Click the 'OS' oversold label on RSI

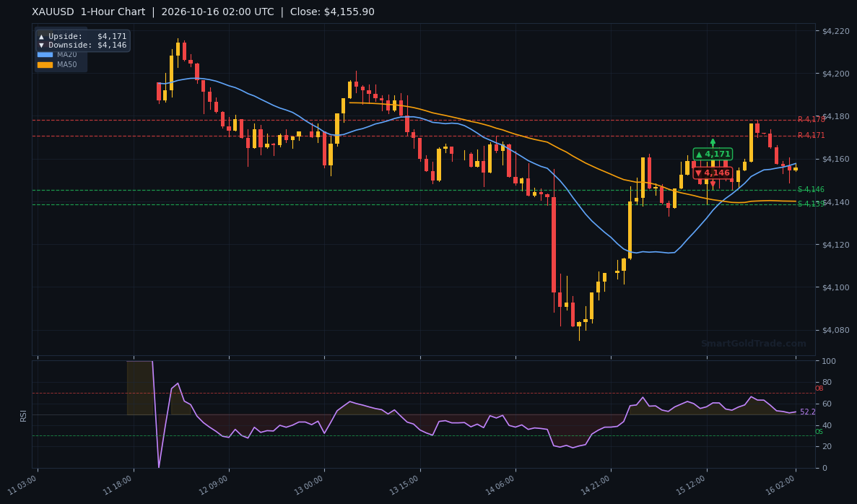pyautogui.click(x=819, y=432)
